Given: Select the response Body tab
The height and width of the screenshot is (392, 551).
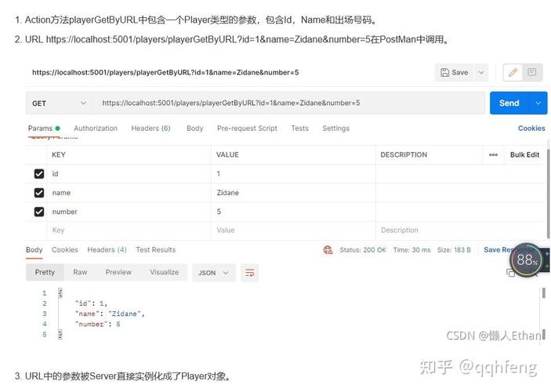Looking at the screenshot, I should (x=34, y=250).
